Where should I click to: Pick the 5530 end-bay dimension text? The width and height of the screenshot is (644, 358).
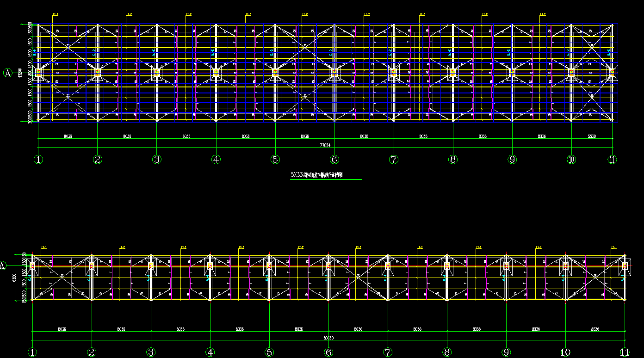point(592,136)
